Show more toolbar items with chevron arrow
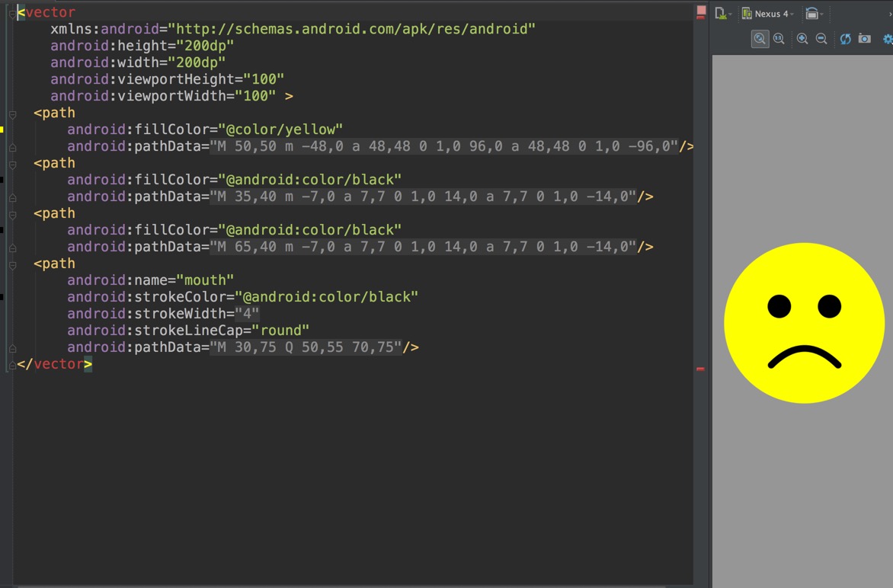The height and width of the screenshot is (588, 893). pos(890,14)
